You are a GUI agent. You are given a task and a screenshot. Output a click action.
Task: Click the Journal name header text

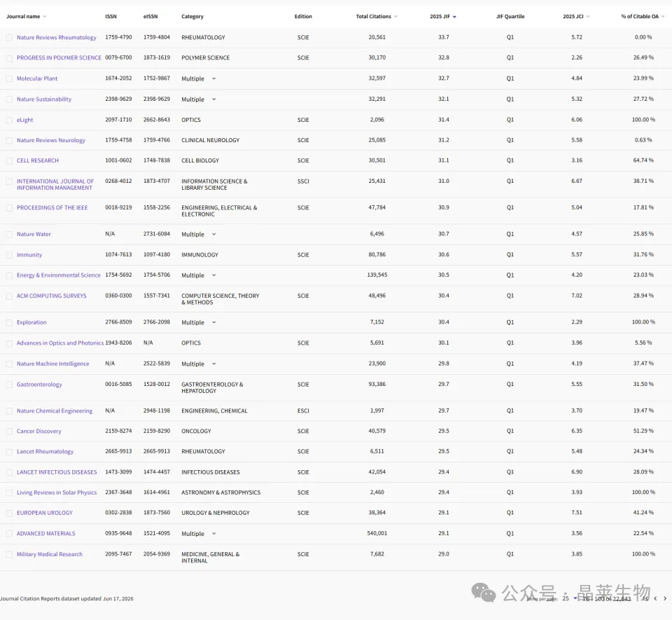coord(23,16)
